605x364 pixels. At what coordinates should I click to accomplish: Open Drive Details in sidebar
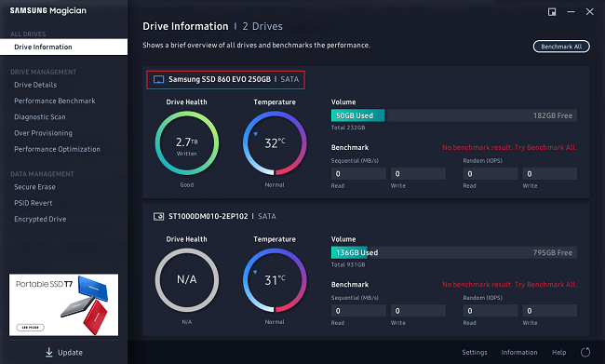point(35,85)
